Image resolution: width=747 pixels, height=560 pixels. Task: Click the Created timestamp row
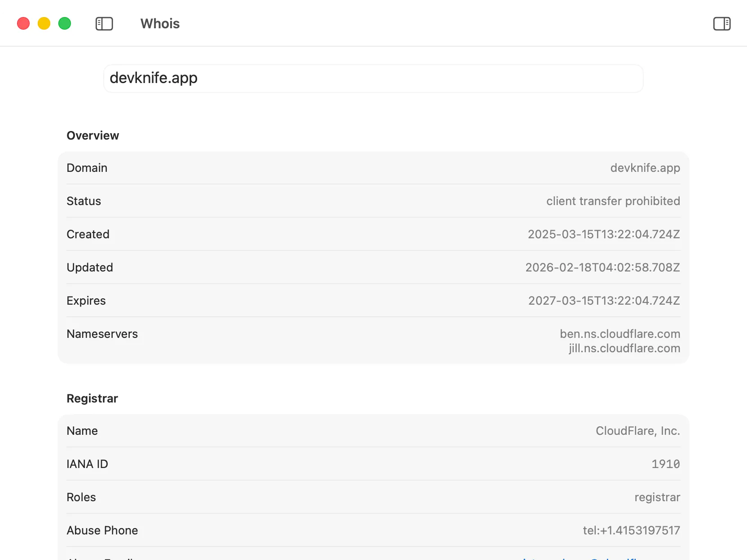373,234
